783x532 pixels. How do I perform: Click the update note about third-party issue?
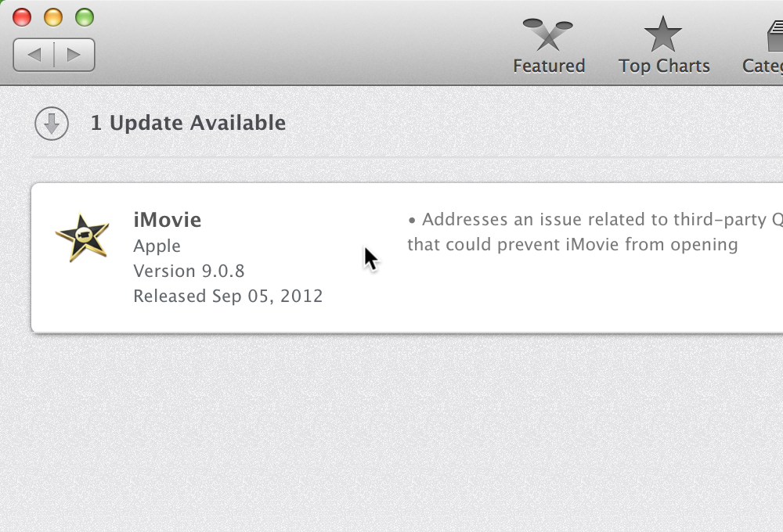(x=595, y=232)
